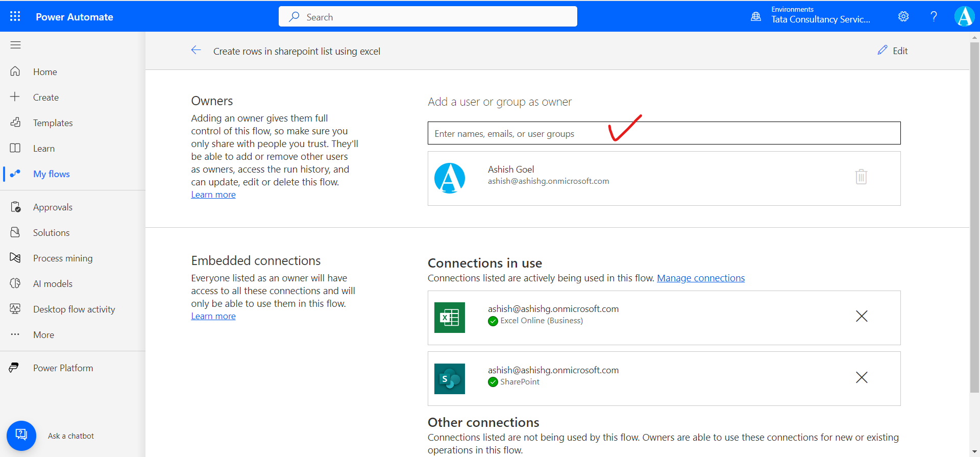The width and height of the screenshot is (980, 457).
Task: Delete owner Ashish Goel with trash icon
Action: pyautogui.click(x=861, y=177)
